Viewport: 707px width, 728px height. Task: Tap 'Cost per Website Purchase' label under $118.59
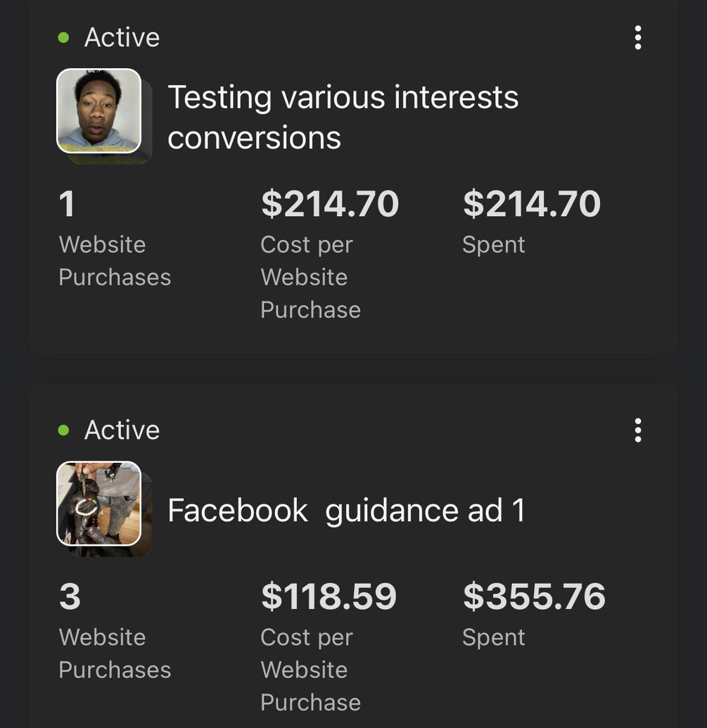310,670
